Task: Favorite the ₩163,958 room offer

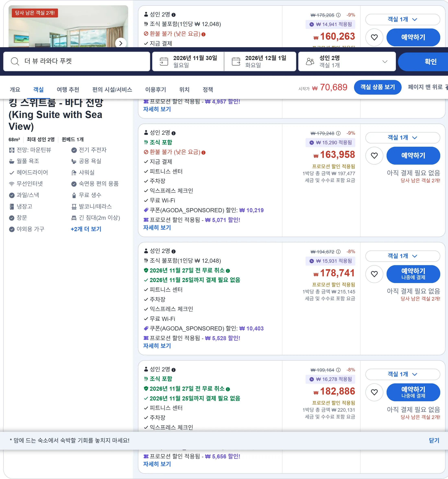Action: (374, 156)
